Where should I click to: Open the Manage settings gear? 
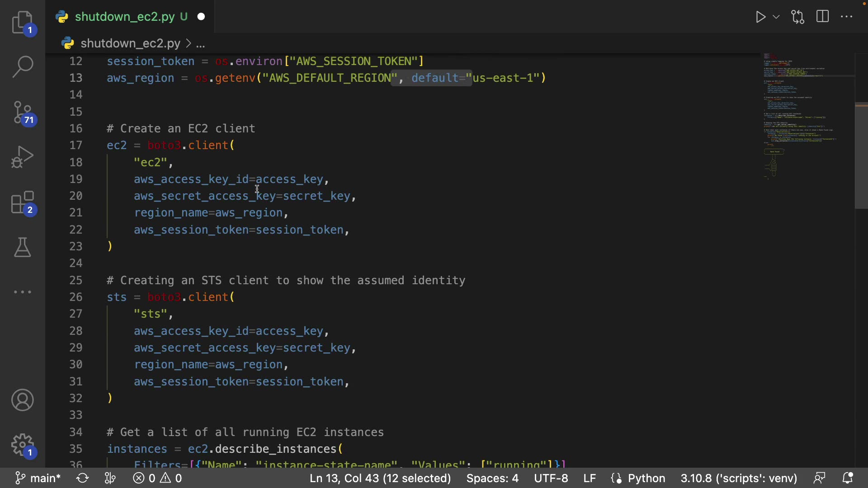(x=22, y=445)
